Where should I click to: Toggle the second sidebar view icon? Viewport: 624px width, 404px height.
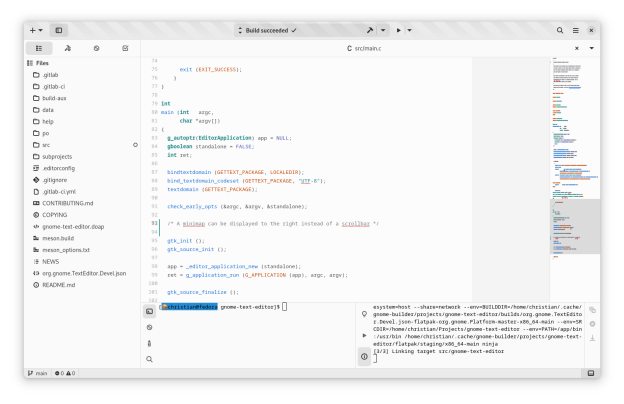coord(68,48)
